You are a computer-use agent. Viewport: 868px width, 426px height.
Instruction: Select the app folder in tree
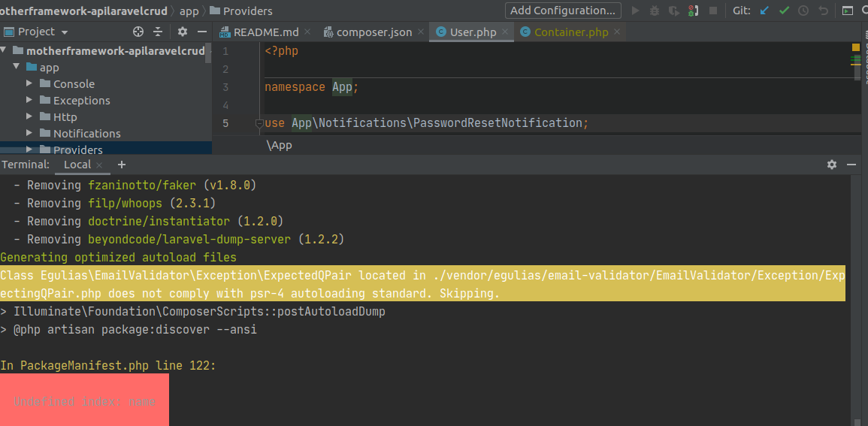[50, 68]
